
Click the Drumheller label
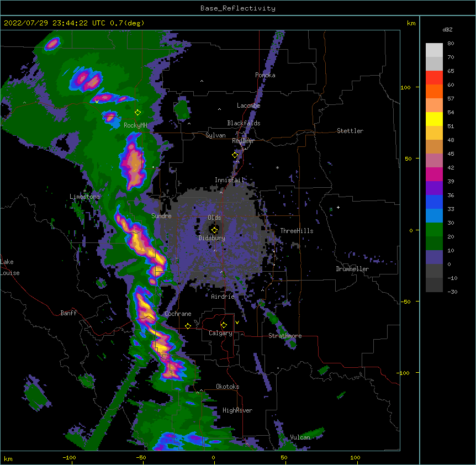click(x=352, y=269)
